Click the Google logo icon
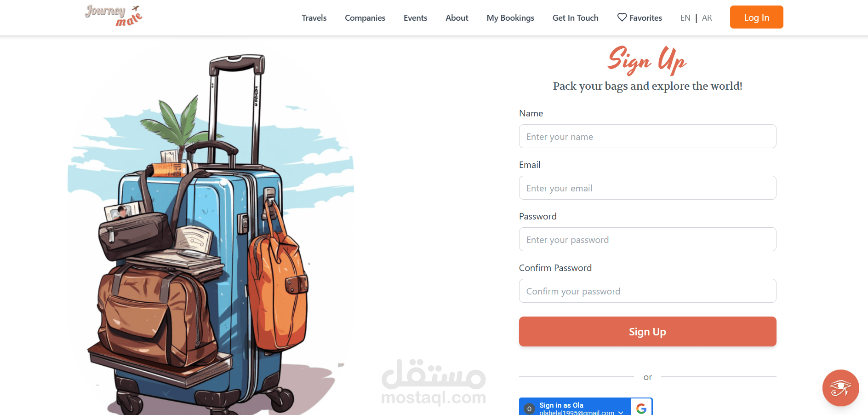 [641, 408]
